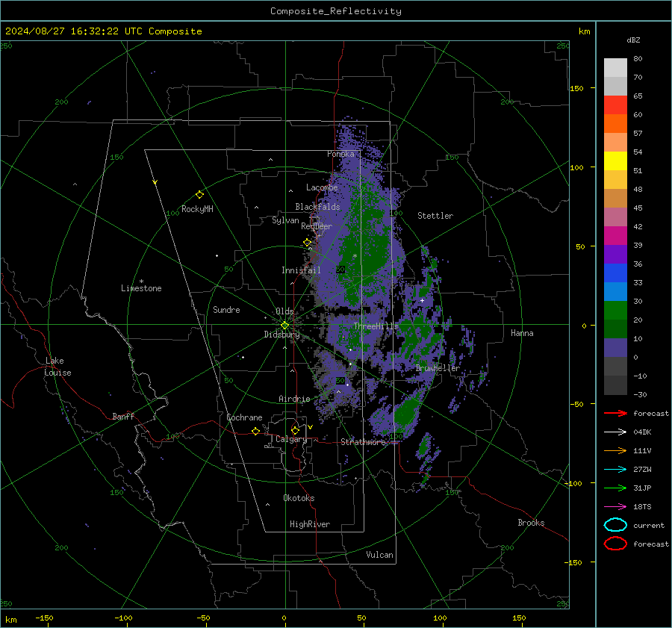Click the green 31JP arrow legend icon

(x=615, y=488)
